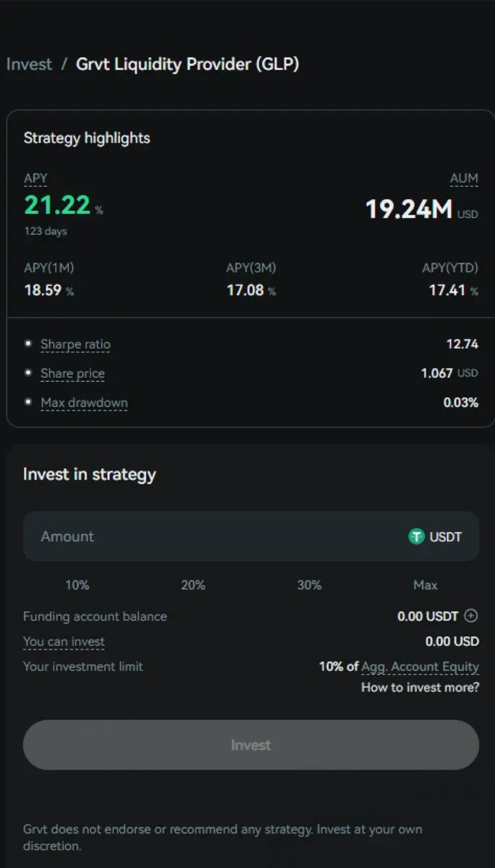Select the 10% amount shortcut
The width and height of the screenshot is (495, 868).
pos(77,585)
